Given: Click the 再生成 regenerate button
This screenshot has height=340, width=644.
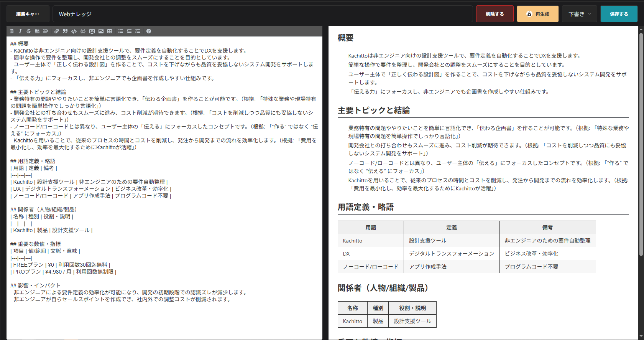Looking at the screenshot, I should tap(537, 14).
